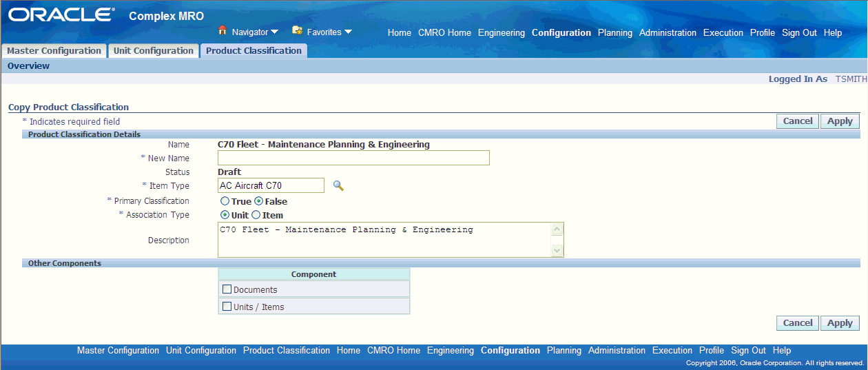Image resolution: width=868 pixels, height=370 pixels.
Task: Open the Master Configuration tab
Action: click(54, 51)
